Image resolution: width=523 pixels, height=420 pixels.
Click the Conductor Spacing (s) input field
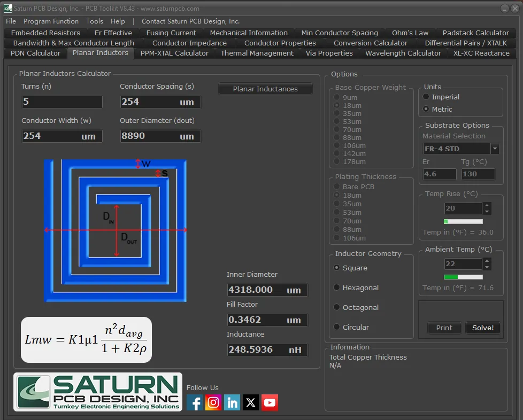coord(160,102)
